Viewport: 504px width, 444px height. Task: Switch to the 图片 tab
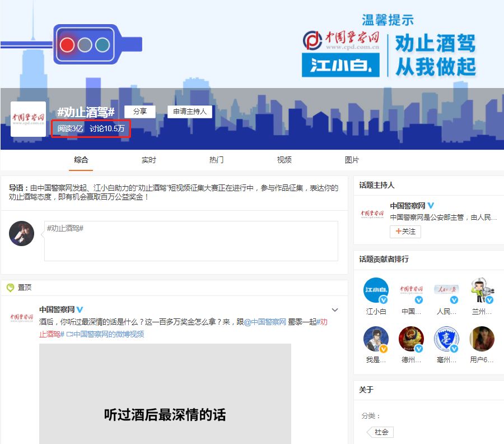pyautogui.click(x=352, y=160)
